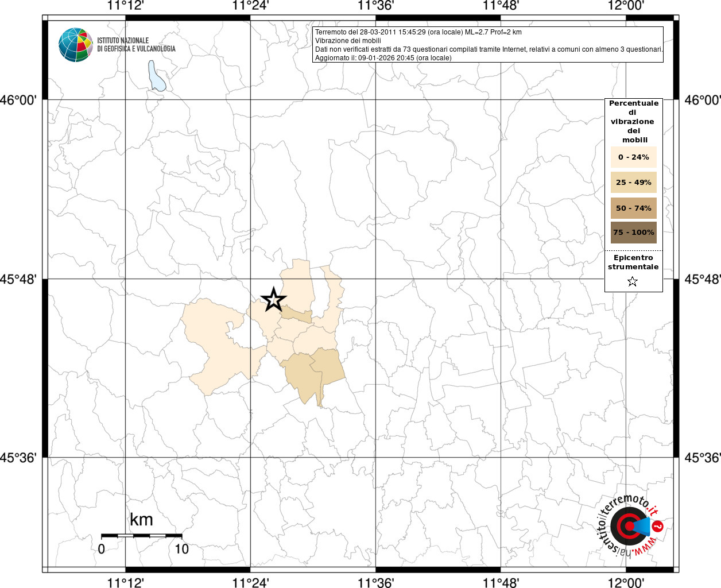Select the 0 - 24% legend swatch
The image size is (721, 588).
pyautogui.click(x=634, y=157)
